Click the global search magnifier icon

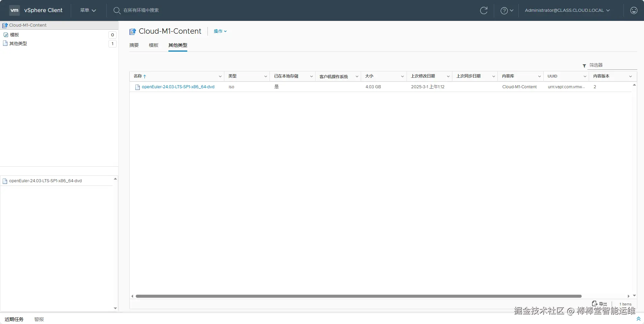[x=117, y=10]
